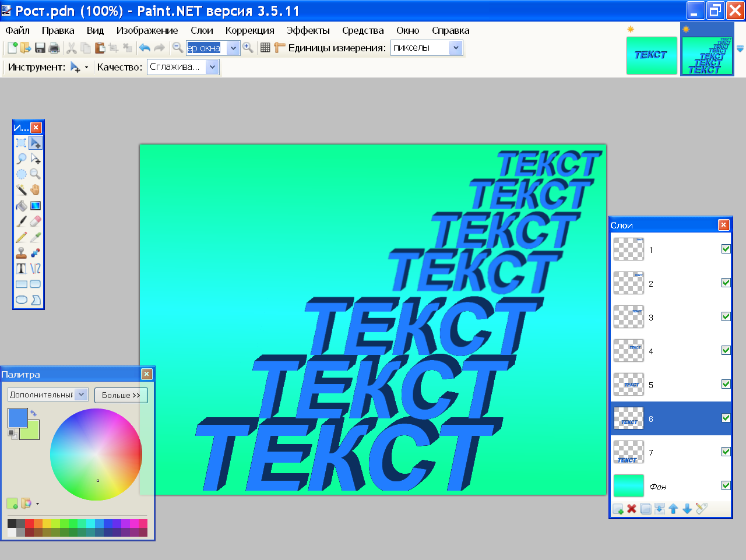This screenshot has height=560, width=746.
Task: Select the Ellipse Select tool
Action: pos(21,174)
